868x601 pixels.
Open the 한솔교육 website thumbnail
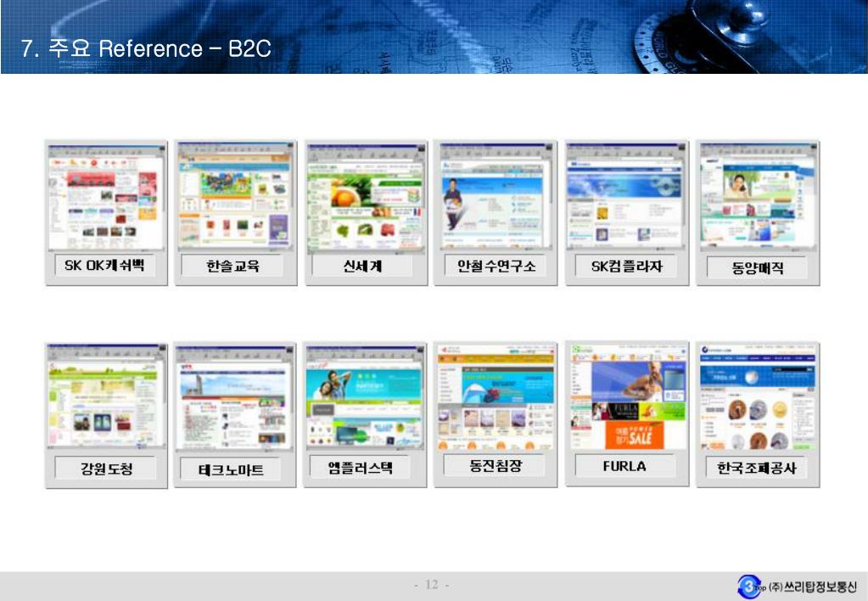(236, 196)
